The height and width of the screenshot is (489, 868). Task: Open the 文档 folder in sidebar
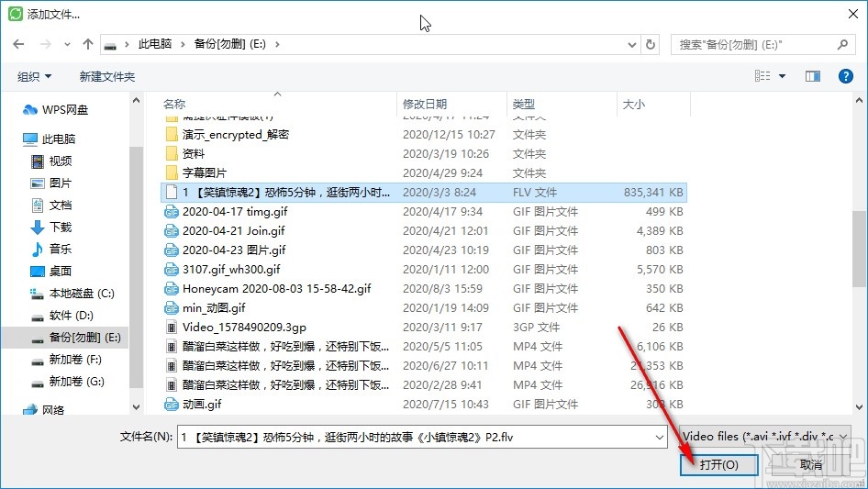click(51, 206)
